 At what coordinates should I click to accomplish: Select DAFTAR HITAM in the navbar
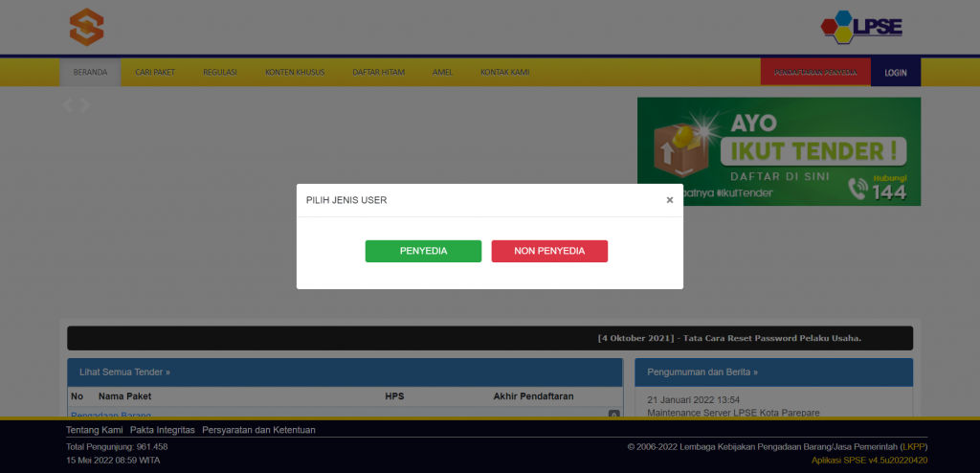pyautogui.click(x=378, y=73)
